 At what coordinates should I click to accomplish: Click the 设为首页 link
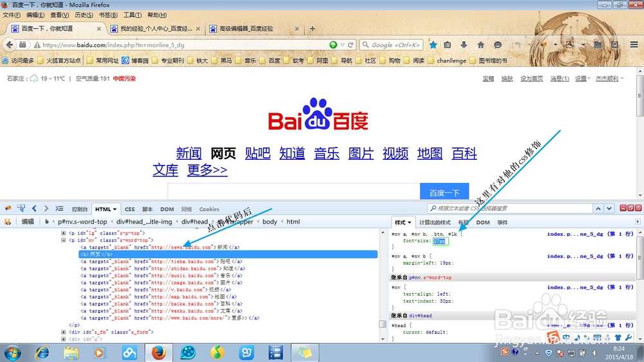[531, 79]
